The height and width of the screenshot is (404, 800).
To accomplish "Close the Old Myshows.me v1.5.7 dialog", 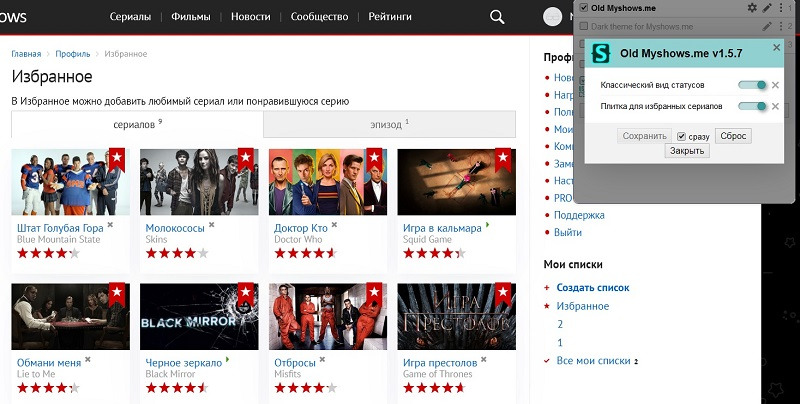I will click(777, 47).
